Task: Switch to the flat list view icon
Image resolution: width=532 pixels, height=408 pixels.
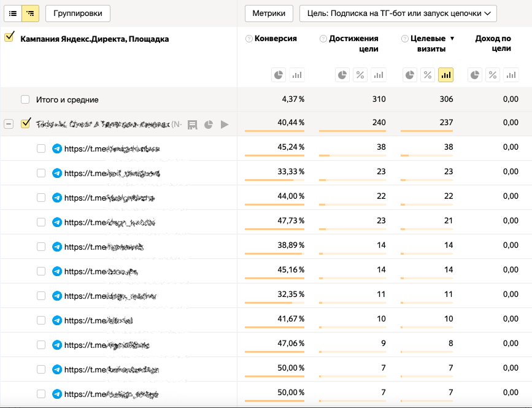Action: coord(13,13)
